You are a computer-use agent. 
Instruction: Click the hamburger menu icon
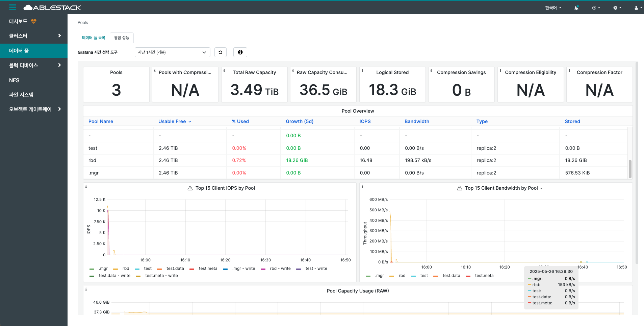coord(12,7)
